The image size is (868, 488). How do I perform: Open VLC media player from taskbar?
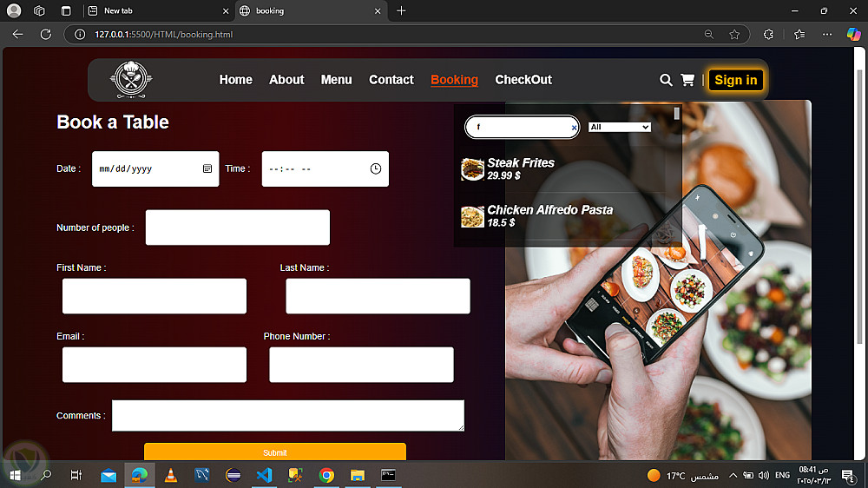170,475
